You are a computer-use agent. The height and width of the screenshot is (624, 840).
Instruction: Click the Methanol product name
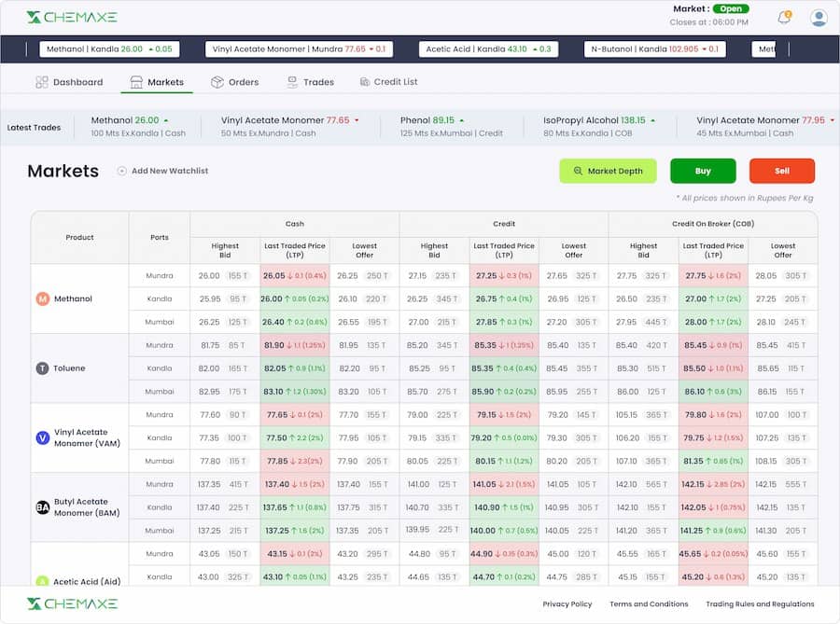pyautogui.click(x=73, y=298)
